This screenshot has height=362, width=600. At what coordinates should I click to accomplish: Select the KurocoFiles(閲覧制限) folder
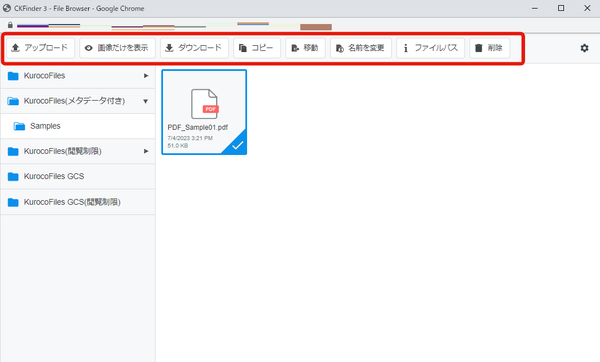pyautogui.click(x=78, y=151)
